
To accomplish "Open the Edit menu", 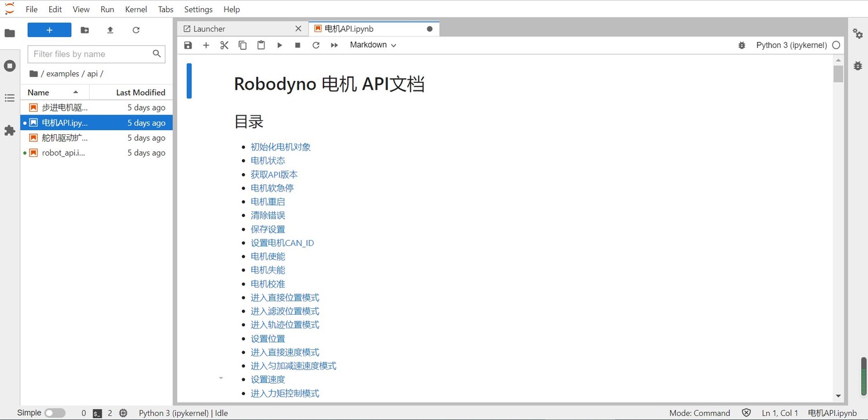I will [x=55, y=9].
